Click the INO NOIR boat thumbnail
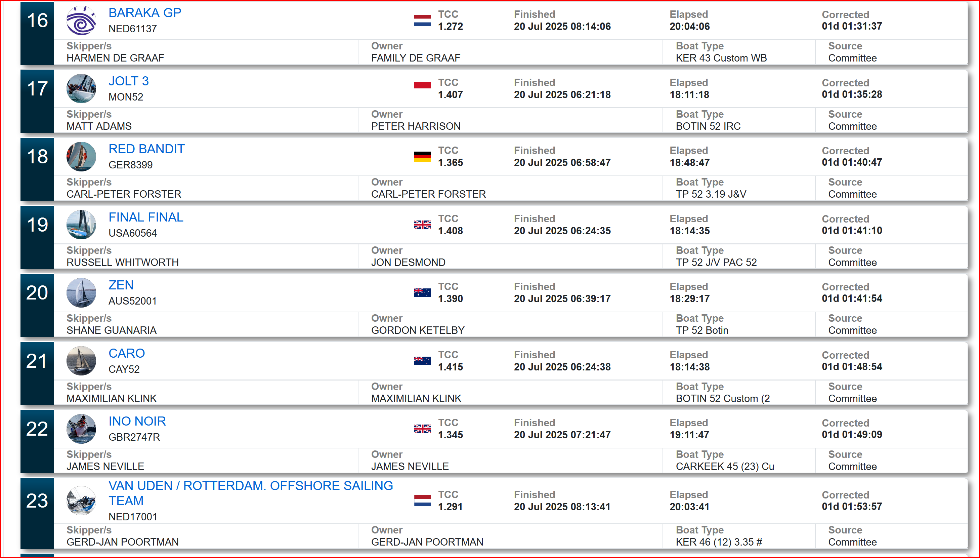This screenshot has height=558, width=980. pos(81,429)
